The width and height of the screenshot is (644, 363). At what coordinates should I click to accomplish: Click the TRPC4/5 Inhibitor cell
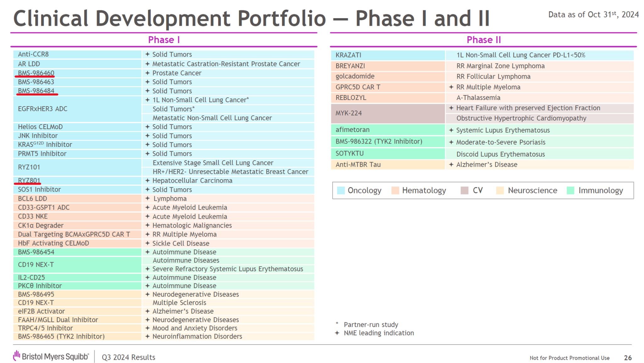tap(77, 328)
